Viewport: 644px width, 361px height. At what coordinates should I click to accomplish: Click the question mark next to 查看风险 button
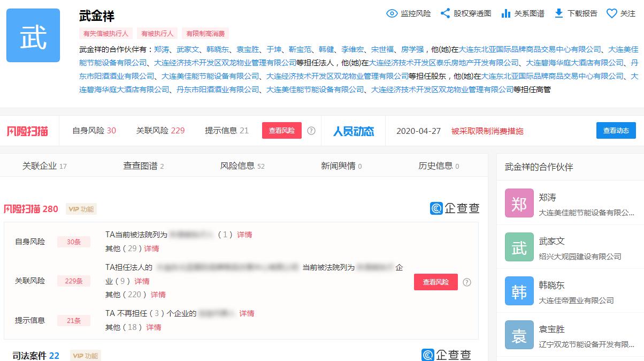311,130
